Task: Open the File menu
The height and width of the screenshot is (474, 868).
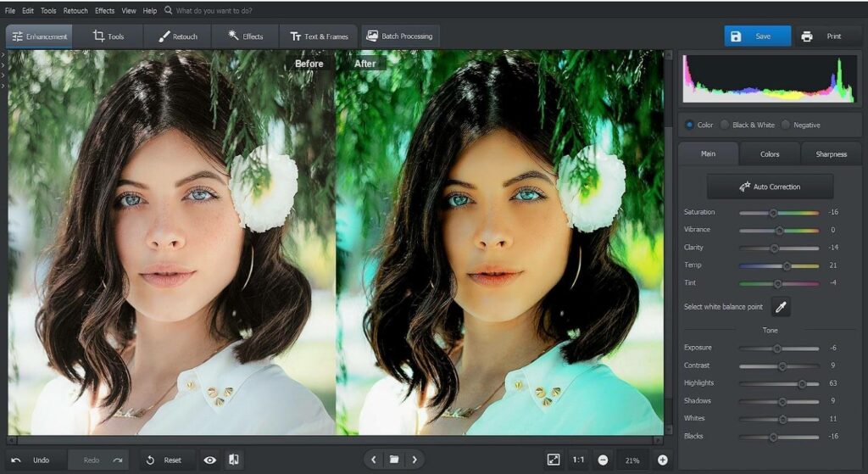Action: click(x=10, y=10)
